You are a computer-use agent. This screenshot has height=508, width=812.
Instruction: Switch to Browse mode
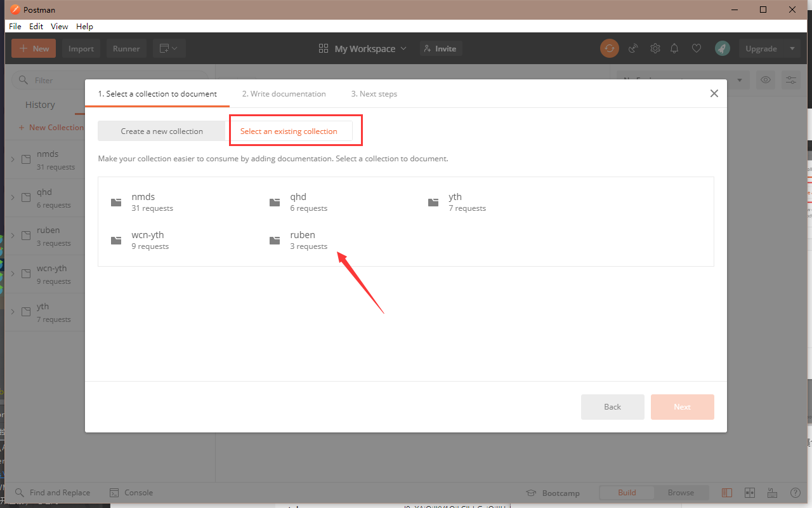(681, 493)
